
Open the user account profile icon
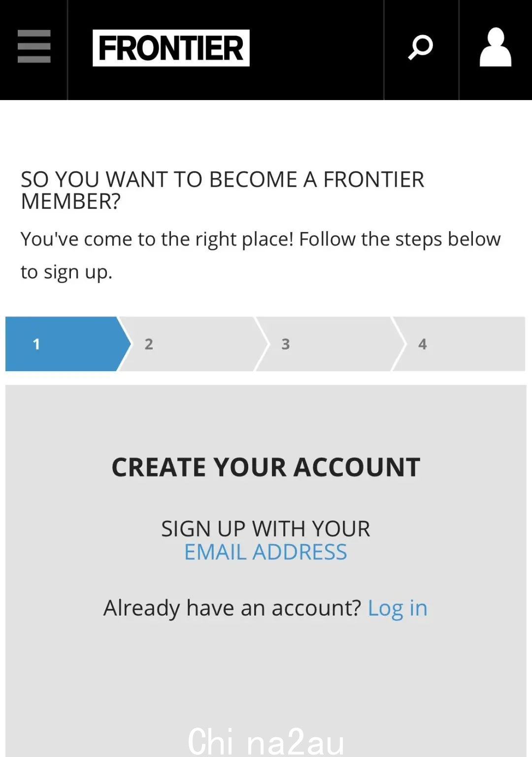tap(496, 47)
